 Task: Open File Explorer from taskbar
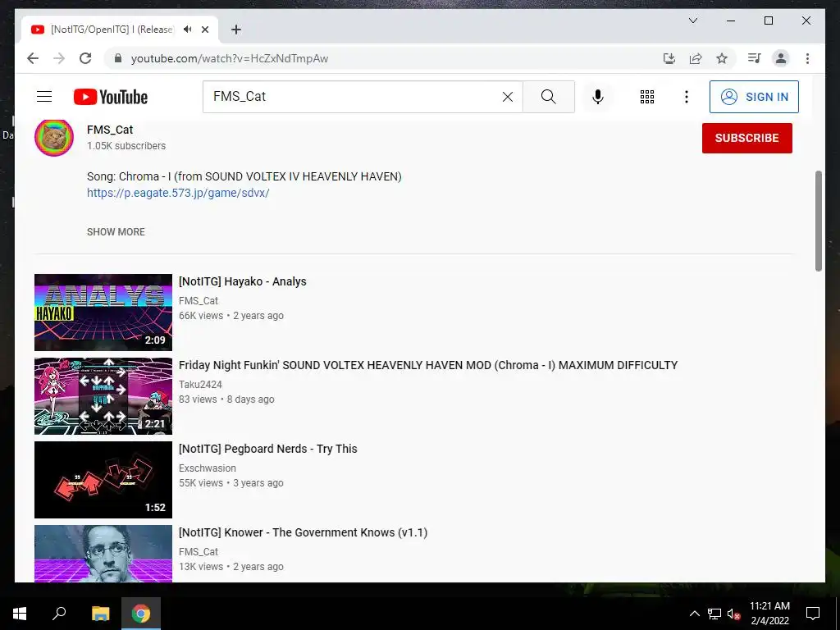[x=101, y=614]
